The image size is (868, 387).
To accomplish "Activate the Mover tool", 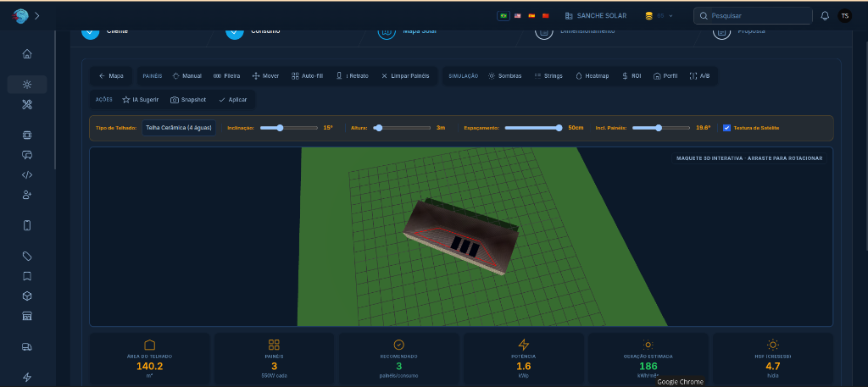I will point(265,75).
